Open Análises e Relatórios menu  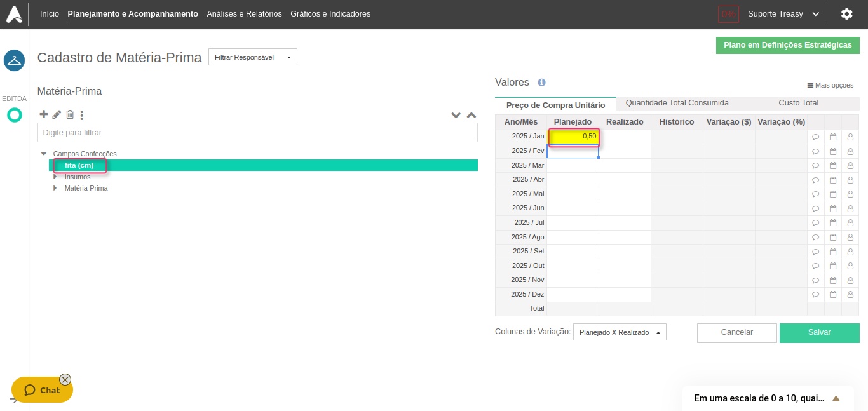pyautogui.click(x=244, y=14)
